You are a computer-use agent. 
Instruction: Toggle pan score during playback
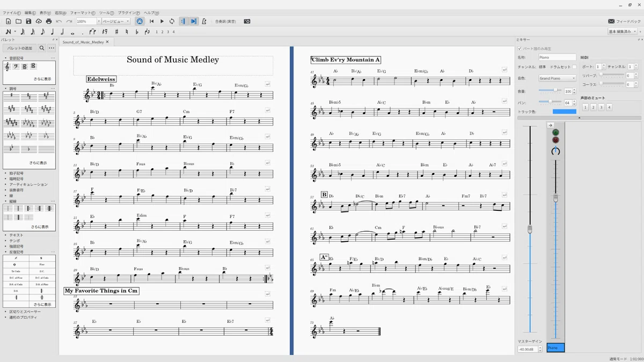coord(194,21)
